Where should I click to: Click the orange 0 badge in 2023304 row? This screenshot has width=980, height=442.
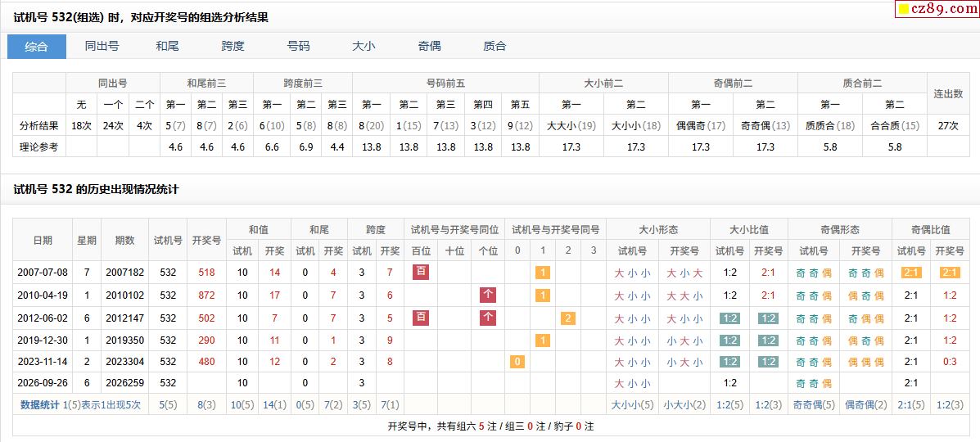517,362
